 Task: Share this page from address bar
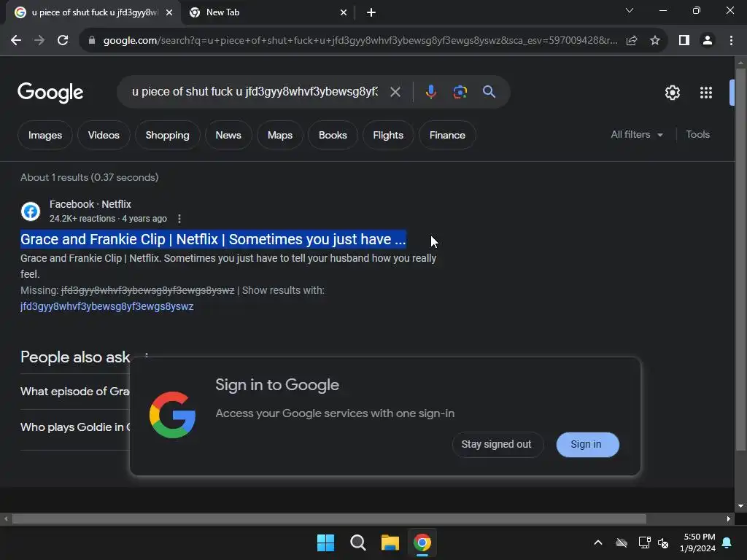pos(632,41)
